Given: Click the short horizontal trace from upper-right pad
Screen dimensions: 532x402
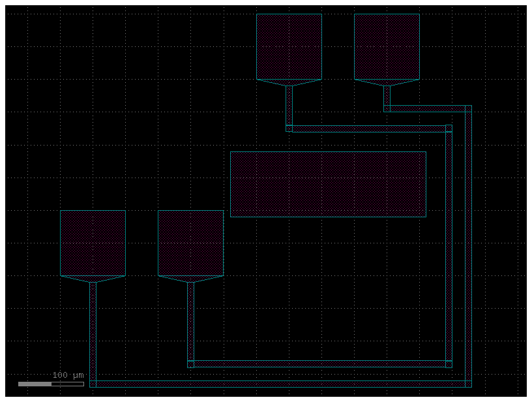Looking at the screenshot, I should pos(427,108).
